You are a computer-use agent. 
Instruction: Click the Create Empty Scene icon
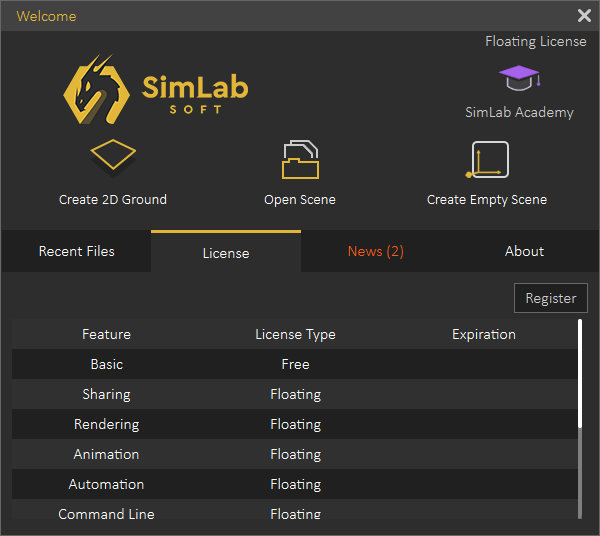[487, 160]
